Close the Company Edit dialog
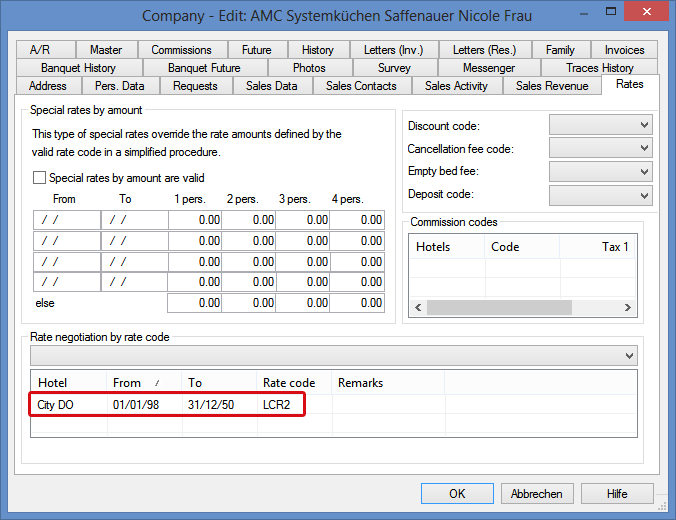Image resolution: width=676 pixels, height=520 pixels. point(647,12)
